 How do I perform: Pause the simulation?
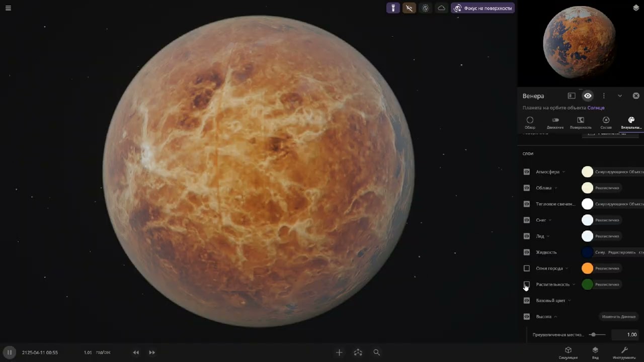[x=9, y=352]
